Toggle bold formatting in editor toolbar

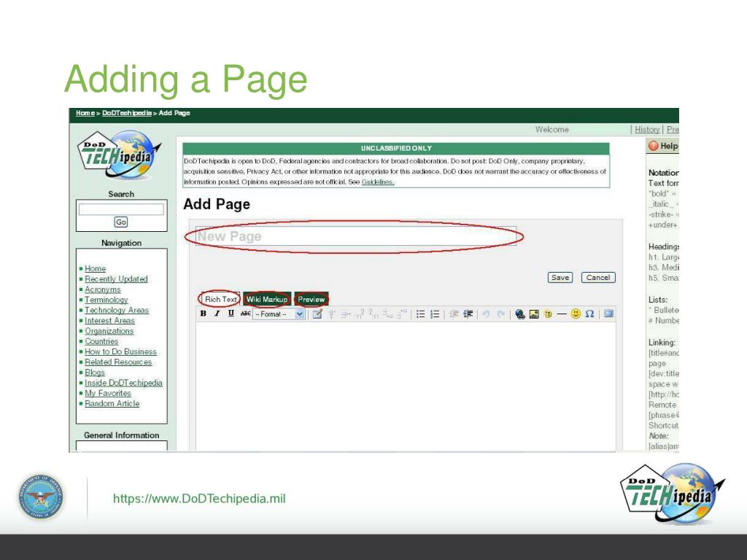[x=204, y=314]
